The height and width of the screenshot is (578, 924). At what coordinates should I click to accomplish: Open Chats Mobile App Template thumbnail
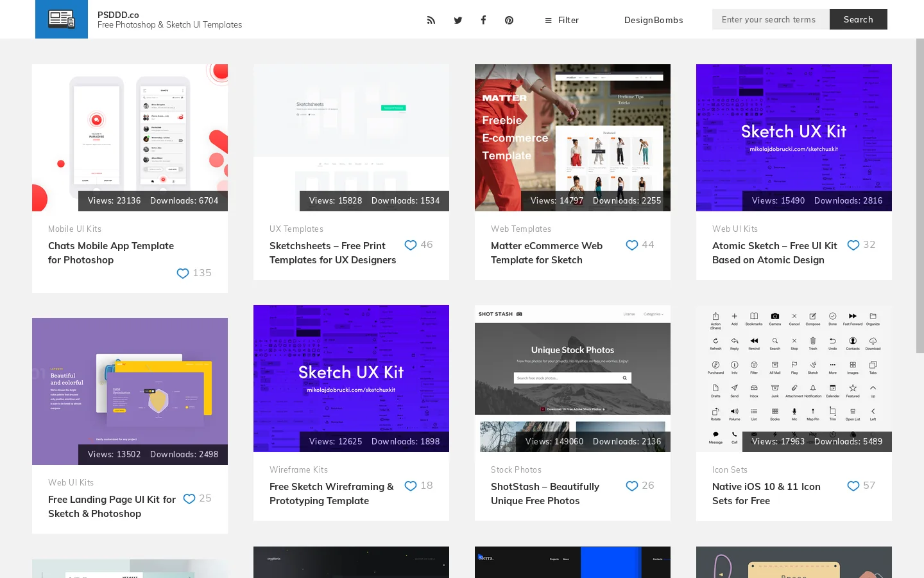point(130,137)
